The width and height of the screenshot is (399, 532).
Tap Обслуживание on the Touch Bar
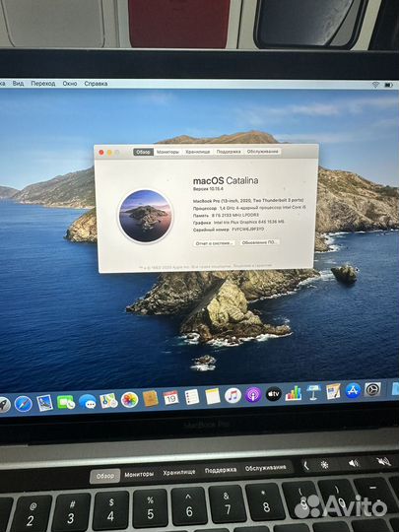click(x=266, y=468)
